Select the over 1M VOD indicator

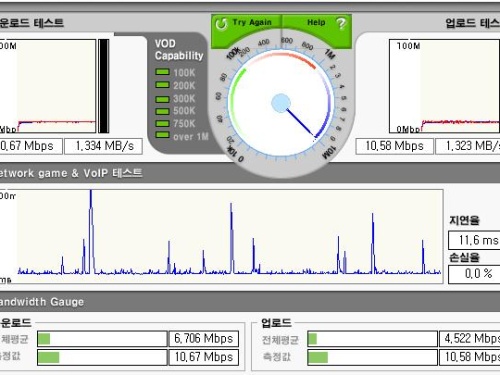[162, 135]
